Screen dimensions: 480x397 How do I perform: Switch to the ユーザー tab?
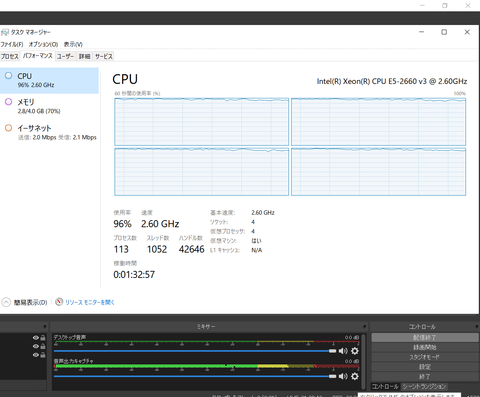(65, 56)
